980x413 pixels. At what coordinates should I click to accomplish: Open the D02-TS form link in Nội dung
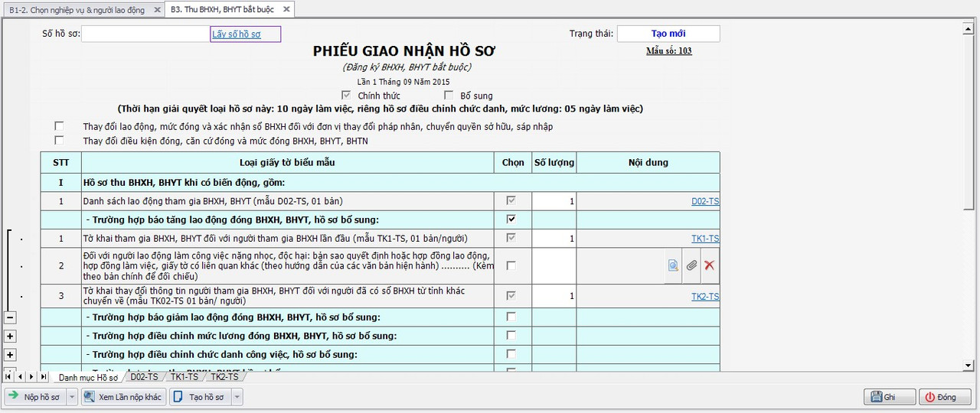(x=705, y=202)
